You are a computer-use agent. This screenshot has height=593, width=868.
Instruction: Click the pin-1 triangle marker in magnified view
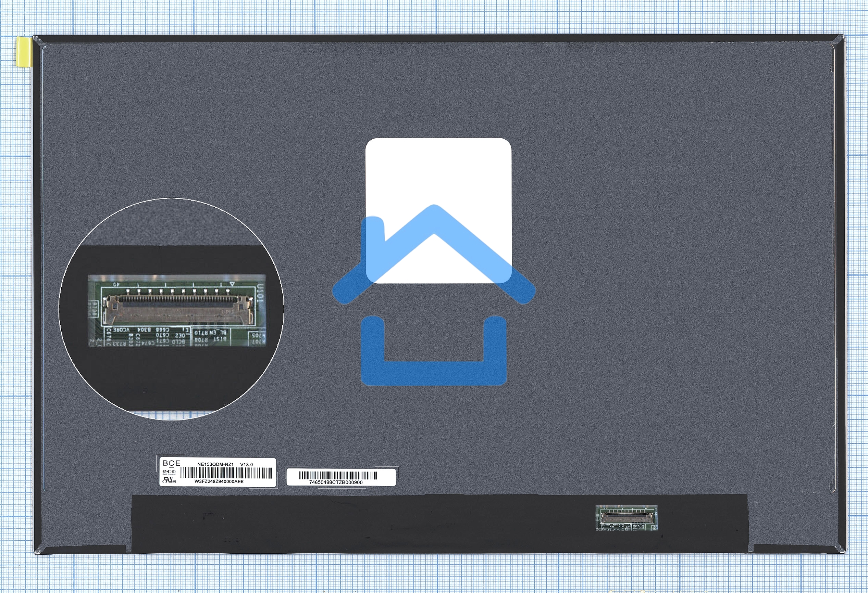(232, 284)
